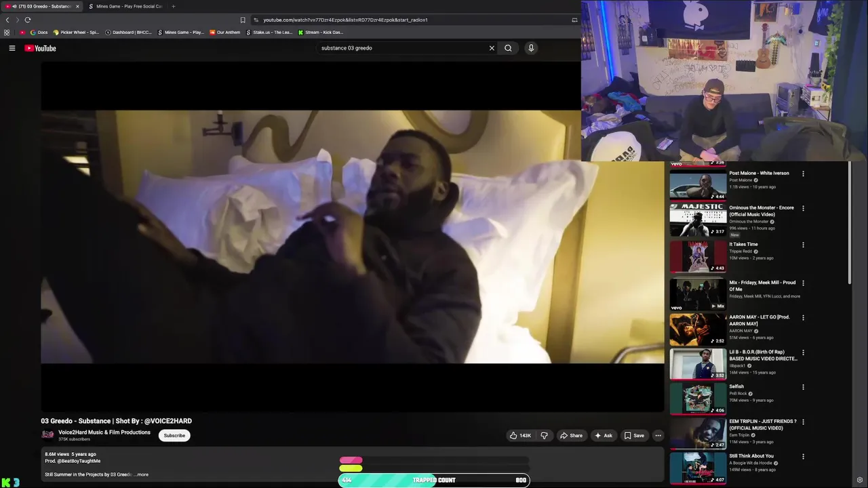Open options for the Fridayy, Meek Mill mix

click(803, 283)
